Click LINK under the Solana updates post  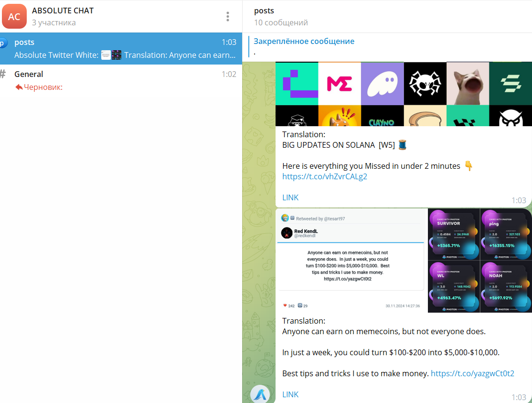click(x=290, y=197)
